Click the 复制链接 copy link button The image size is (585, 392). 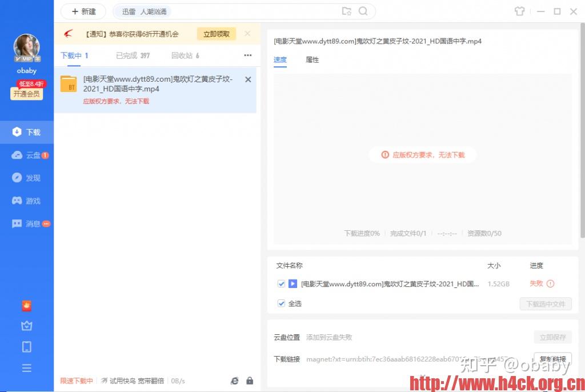tap(552, 359)
